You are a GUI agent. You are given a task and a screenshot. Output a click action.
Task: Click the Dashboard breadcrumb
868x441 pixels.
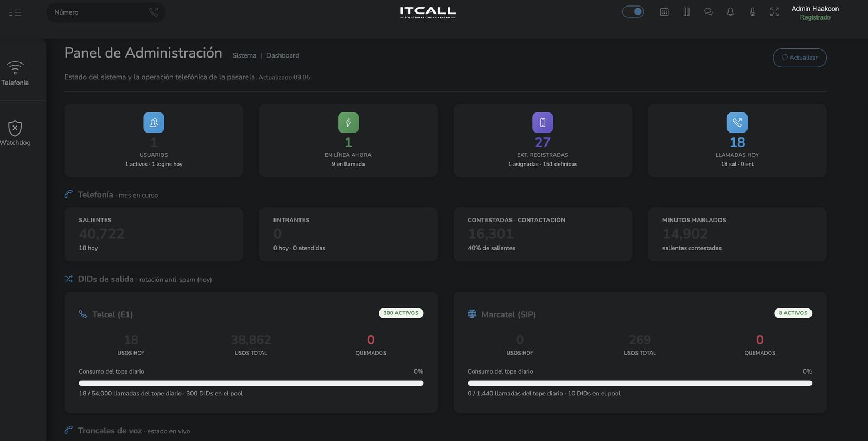coord(283,55)
